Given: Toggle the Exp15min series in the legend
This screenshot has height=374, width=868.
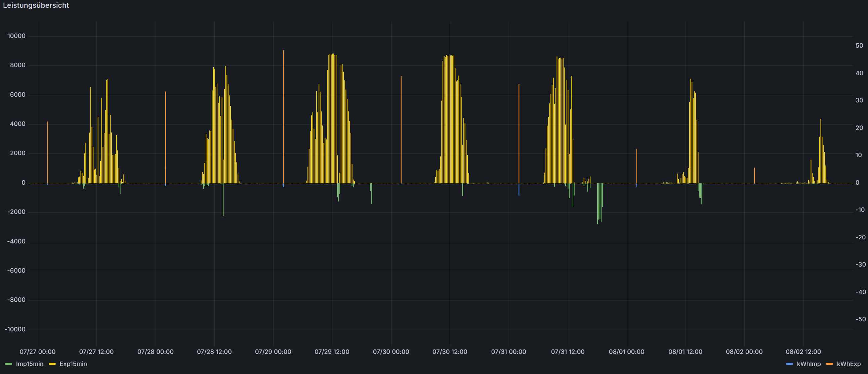Looking at the screenshot, I should 73,364.
